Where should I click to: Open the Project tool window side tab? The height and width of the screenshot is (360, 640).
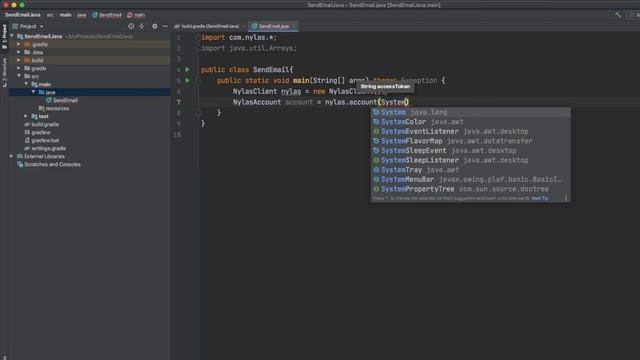pos(4,36)
